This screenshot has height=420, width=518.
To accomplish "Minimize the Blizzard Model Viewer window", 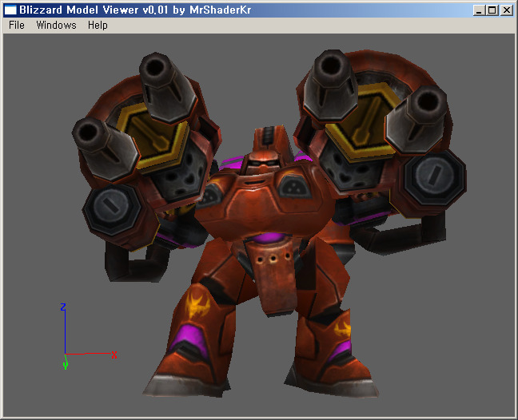I will [479, 10].
